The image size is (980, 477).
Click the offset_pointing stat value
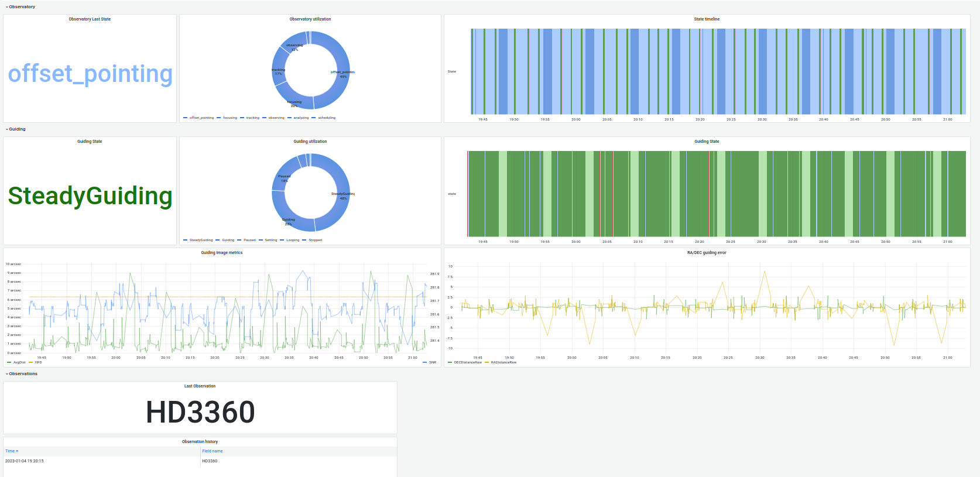90,74
